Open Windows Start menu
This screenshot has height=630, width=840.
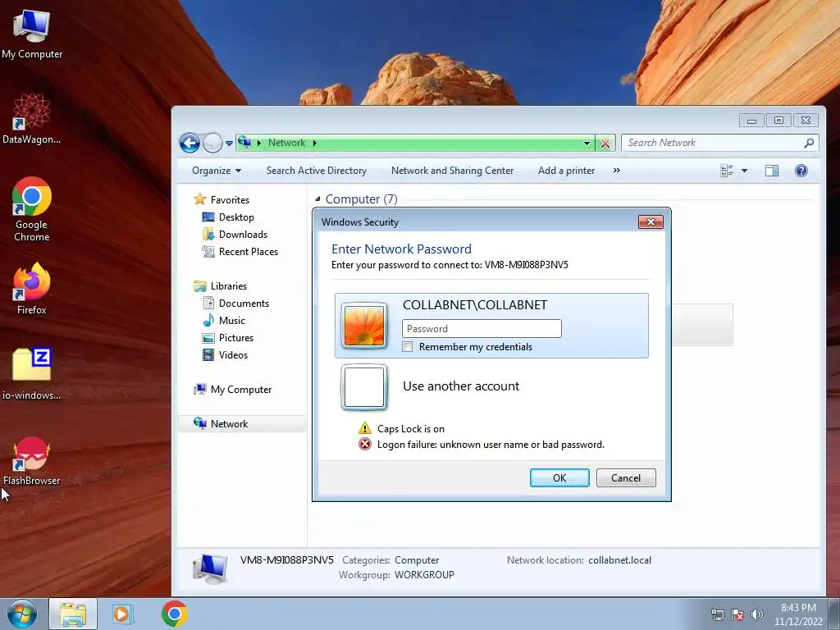click(x=22, y=614)
